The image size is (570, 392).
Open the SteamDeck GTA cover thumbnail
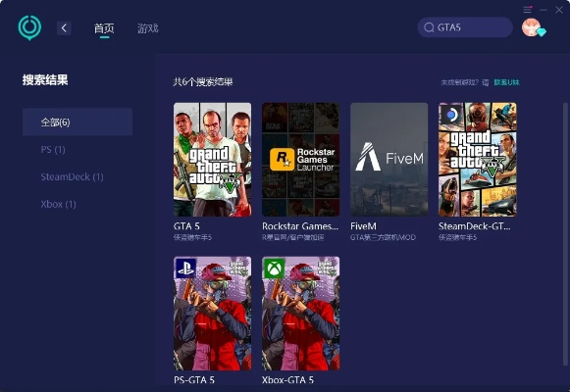(x=478, y=160)
